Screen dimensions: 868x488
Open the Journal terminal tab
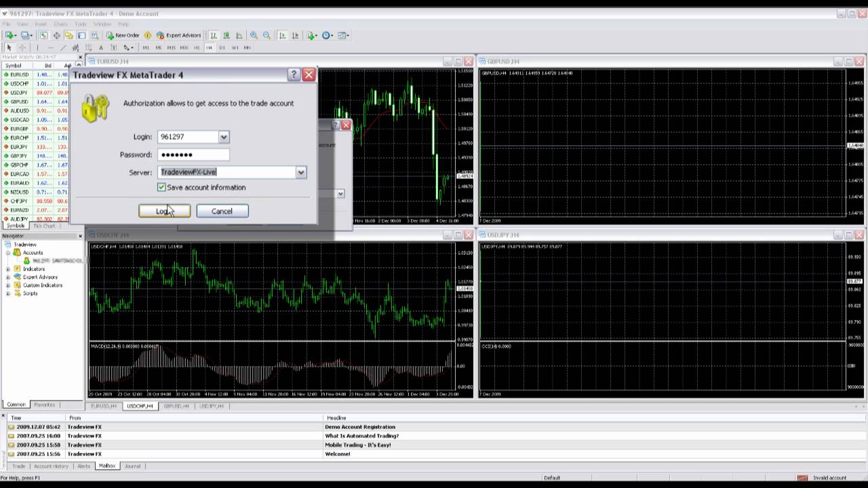click(x=132, y=466)
